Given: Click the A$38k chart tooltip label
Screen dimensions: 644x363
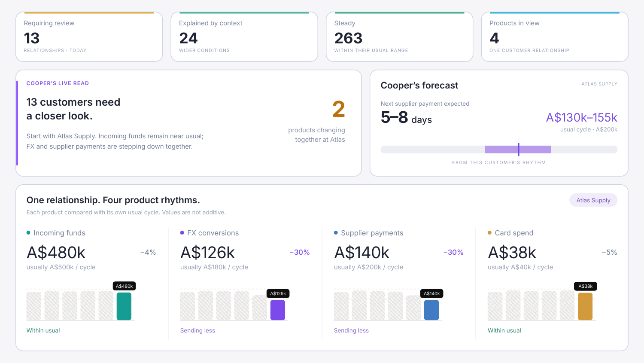Looking at the screenshot, I should (x=586, y=286).
